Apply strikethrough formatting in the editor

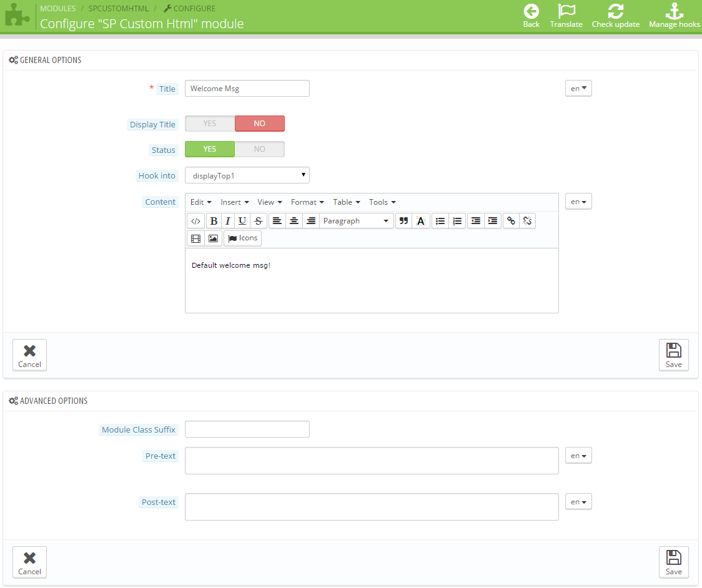(x=259, y=221)
